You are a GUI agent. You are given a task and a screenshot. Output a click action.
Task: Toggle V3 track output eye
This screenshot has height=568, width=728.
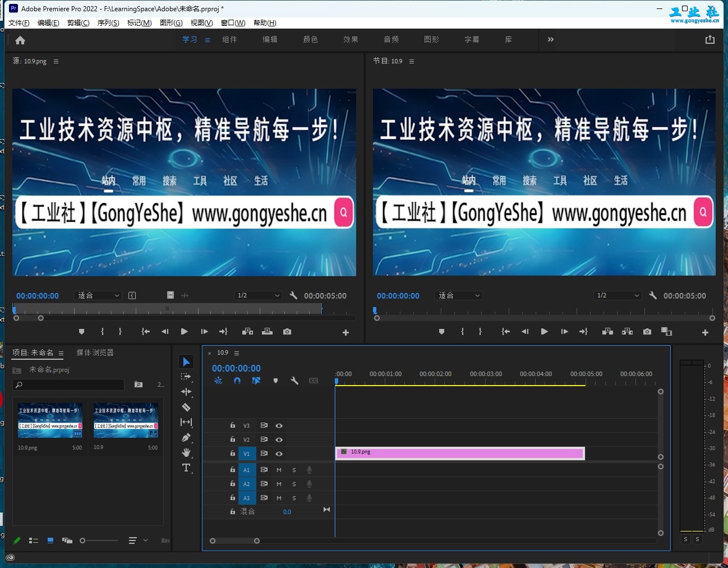point(279,425)
